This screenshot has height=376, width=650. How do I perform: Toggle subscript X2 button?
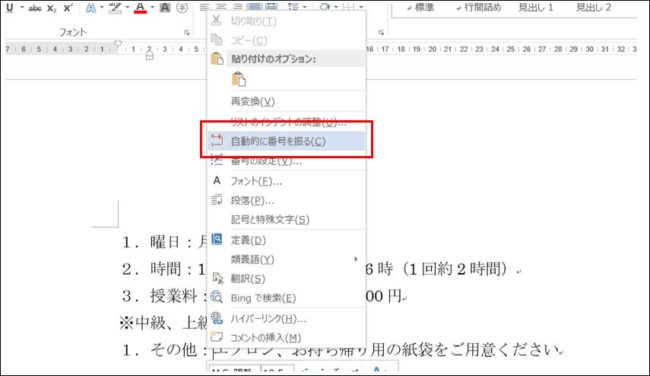coord(51,8)
